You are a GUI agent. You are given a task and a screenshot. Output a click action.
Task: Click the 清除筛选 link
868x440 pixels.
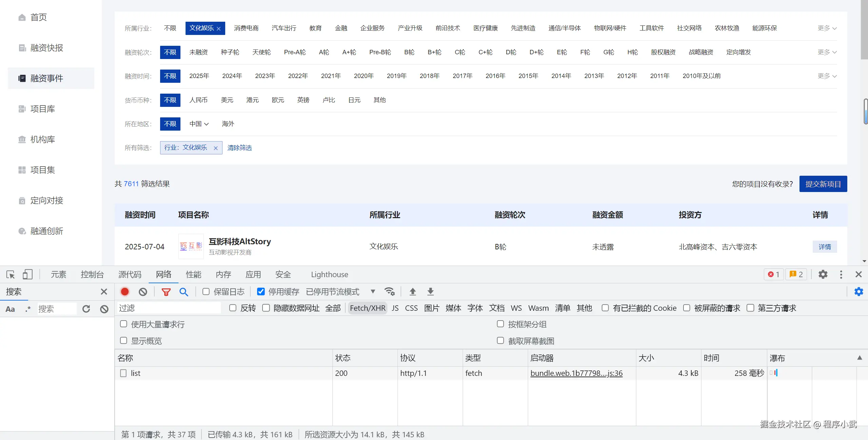point(239,148)
